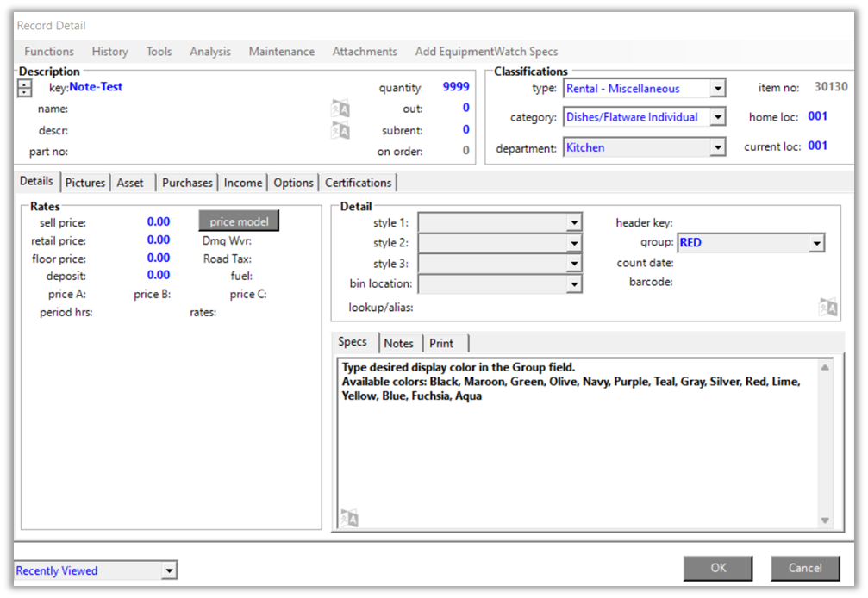
Task: Click the price model button
Action: click(x=239, y=221)
